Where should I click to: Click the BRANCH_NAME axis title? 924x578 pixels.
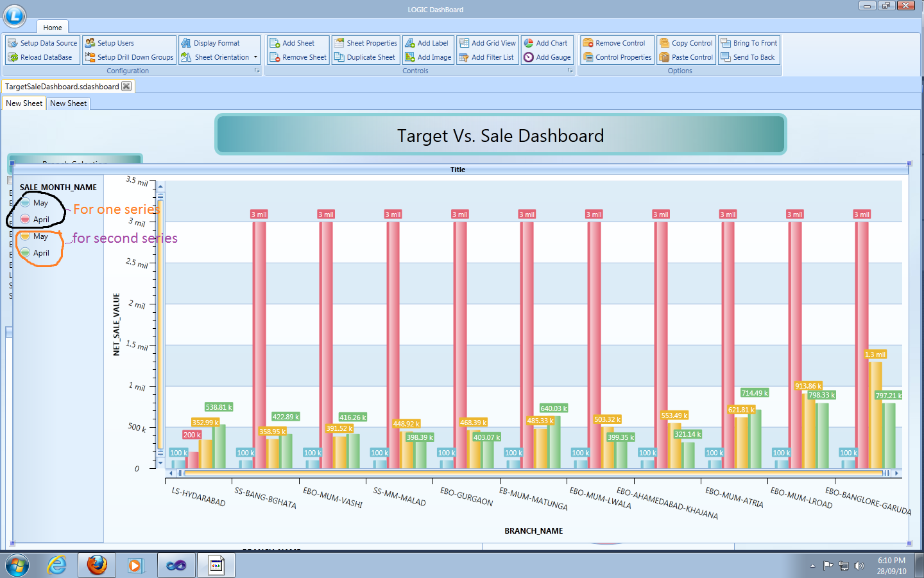tap(534, 531)
